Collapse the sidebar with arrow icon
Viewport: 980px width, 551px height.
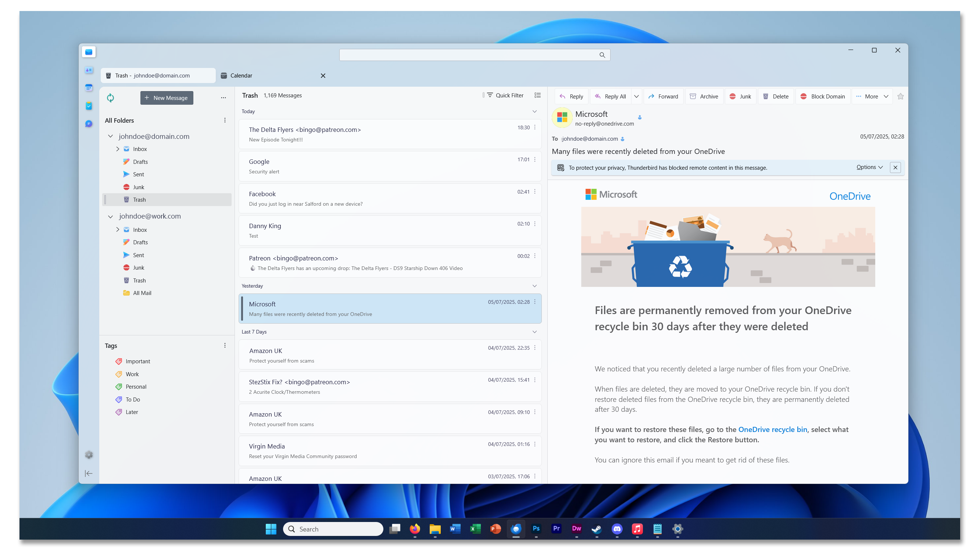89,473
